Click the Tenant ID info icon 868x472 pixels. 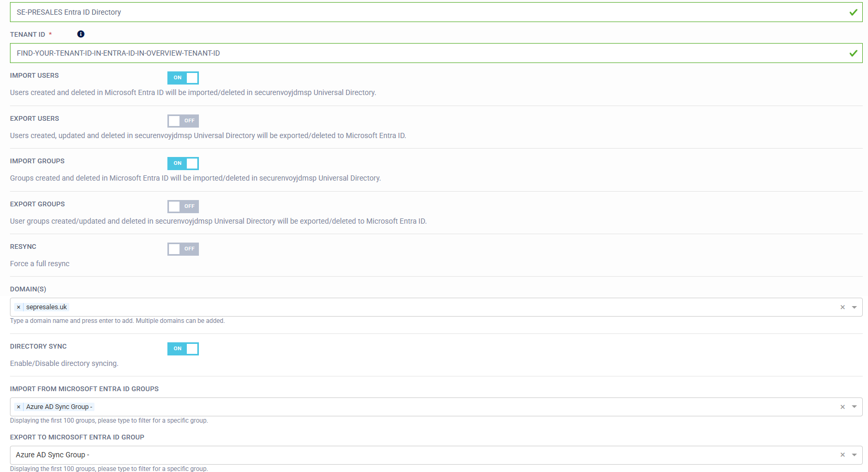point(81,34)
